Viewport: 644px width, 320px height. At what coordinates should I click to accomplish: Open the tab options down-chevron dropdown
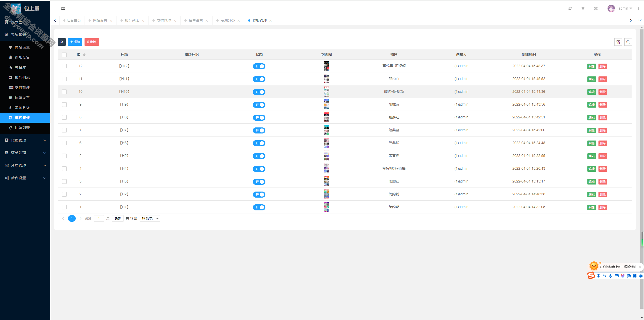pos(639,20)
